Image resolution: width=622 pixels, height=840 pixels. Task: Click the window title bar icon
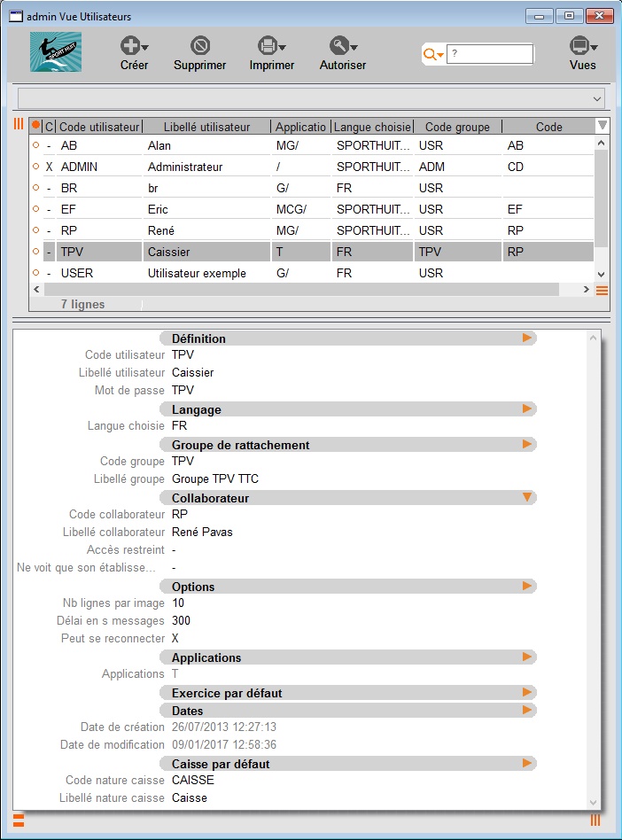[x=17, y=16]
